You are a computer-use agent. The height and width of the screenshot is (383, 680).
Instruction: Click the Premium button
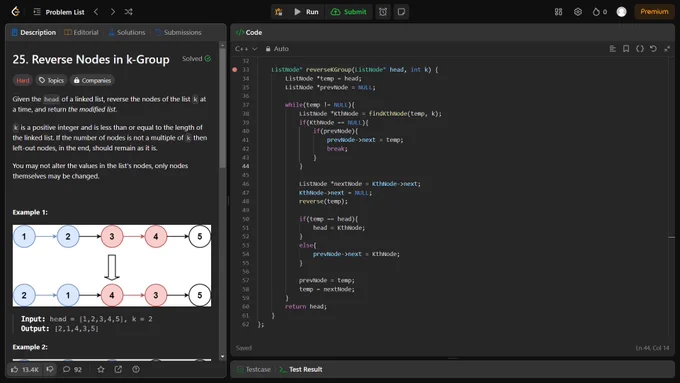pos(654,12)
